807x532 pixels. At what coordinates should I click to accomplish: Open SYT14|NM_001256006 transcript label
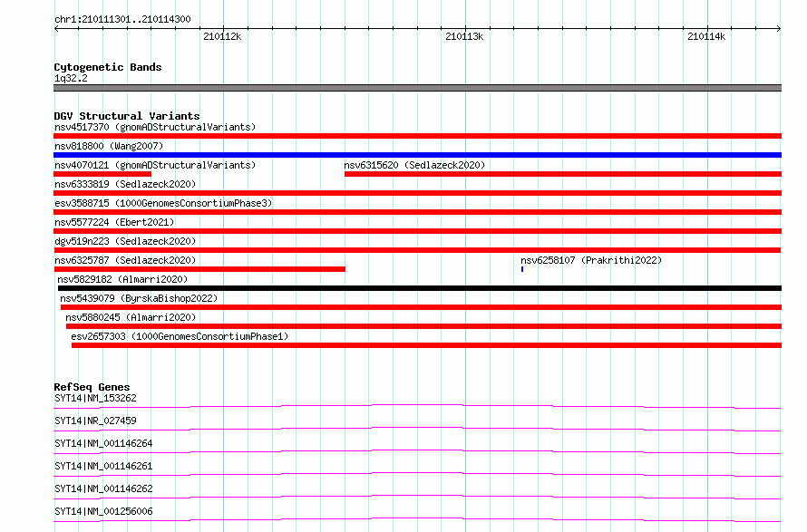pyautogui.click(x=103, y=511)
